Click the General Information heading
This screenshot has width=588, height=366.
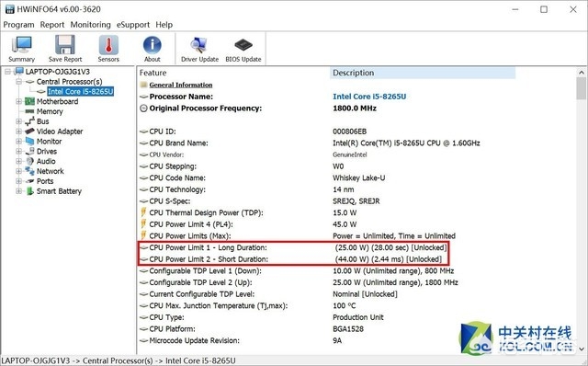(181, 85)
